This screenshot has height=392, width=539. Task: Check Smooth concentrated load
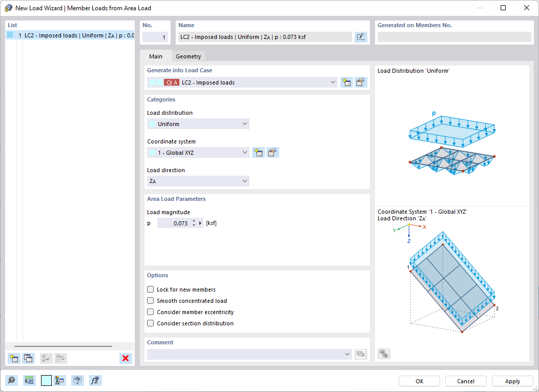150,301
